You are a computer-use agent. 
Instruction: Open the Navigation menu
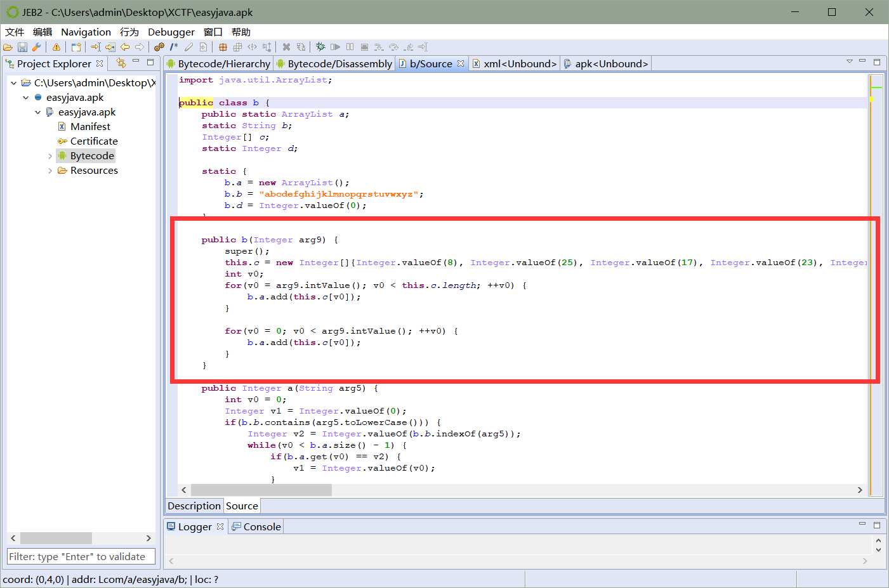point(86,32)
